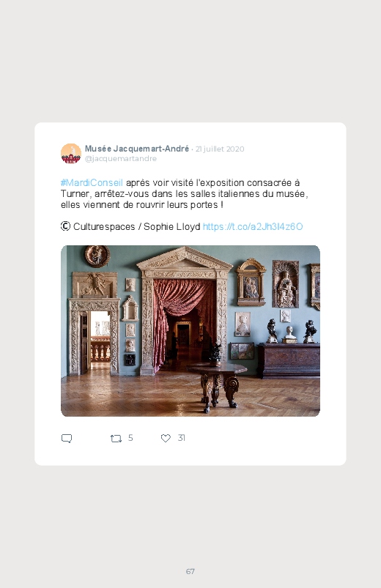Open the museum room photo

(x=190, y=331)
